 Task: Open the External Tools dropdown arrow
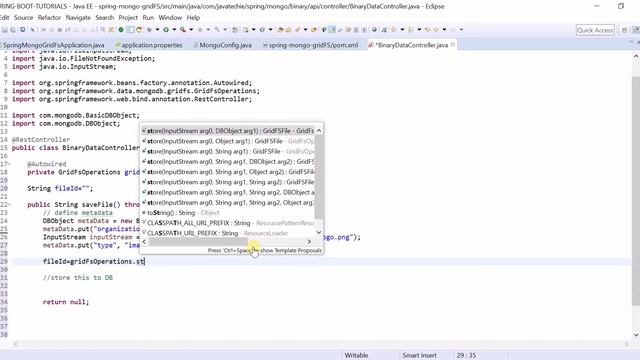(191, 30)
